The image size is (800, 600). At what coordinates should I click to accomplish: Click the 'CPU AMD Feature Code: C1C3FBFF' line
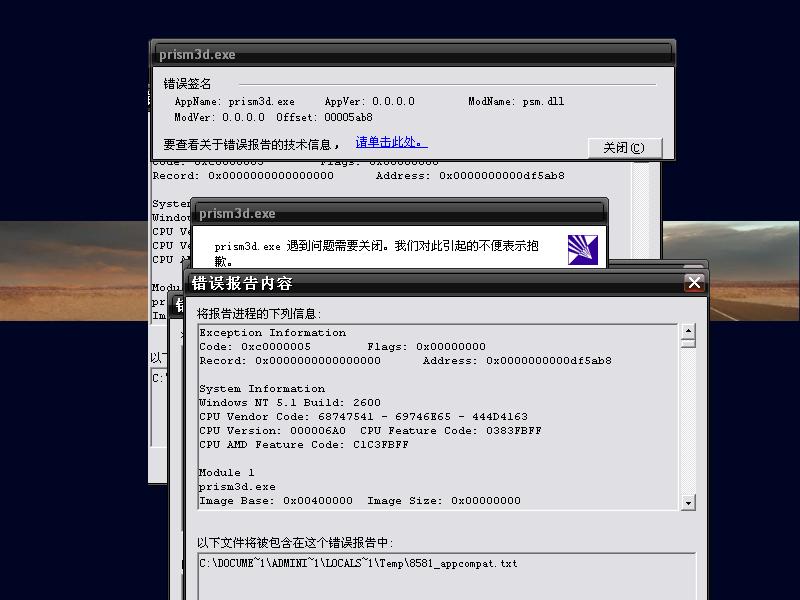304,445
